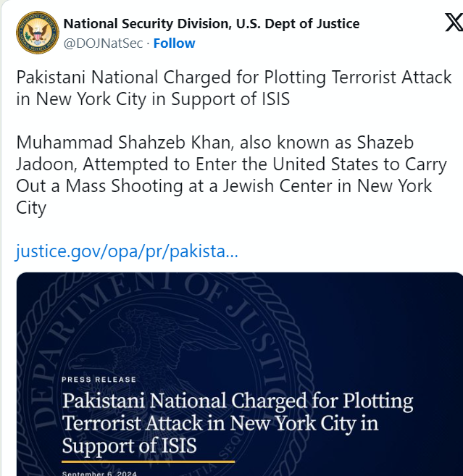Click the @DOJNatSec handle
The height and width of the screenshot is (476, 463).
[104, 43]
